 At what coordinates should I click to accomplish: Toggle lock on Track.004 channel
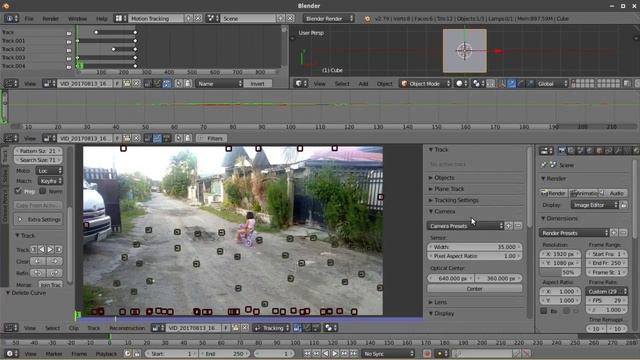click(69, 66)
